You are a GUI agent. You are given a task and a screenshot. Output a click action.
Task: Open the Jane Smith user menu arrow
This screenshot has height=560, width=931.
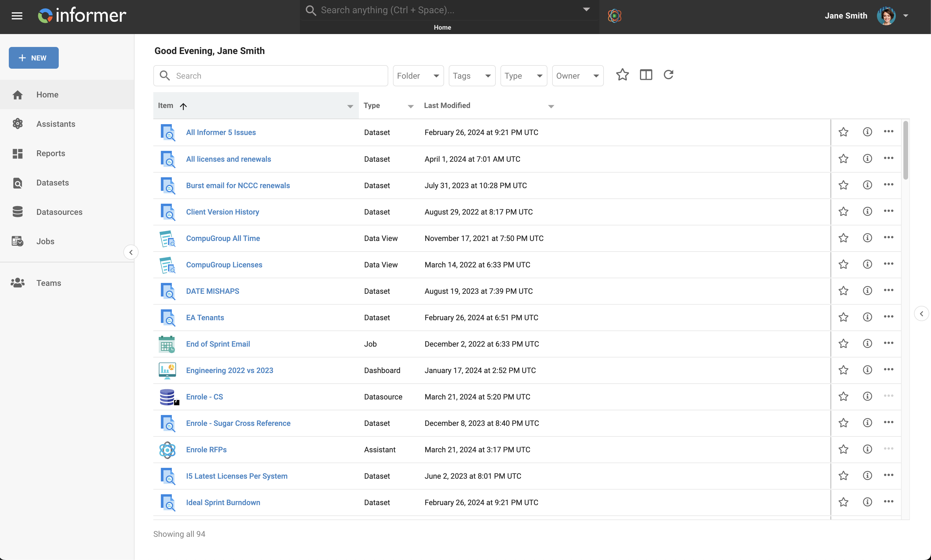(x=906, y=16)
